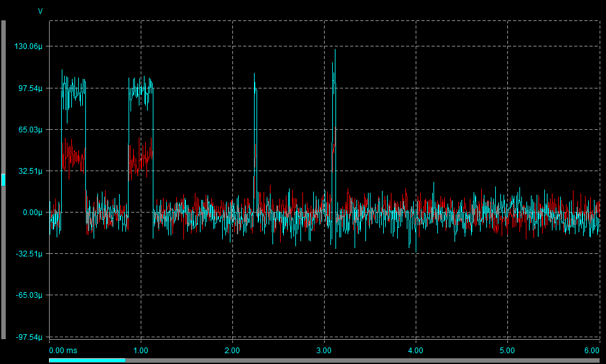Image resolution: width=606 pixels, height=364 pixels.
Task: Click the 2.00 time axis label
Action: [232, 351]
